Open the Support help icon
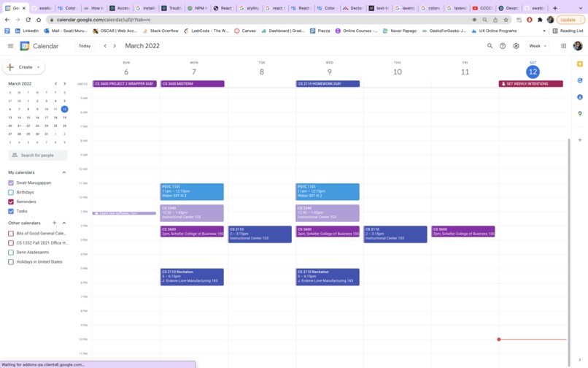This screenshot has height=368, width=588. click(x=503, y=46)
